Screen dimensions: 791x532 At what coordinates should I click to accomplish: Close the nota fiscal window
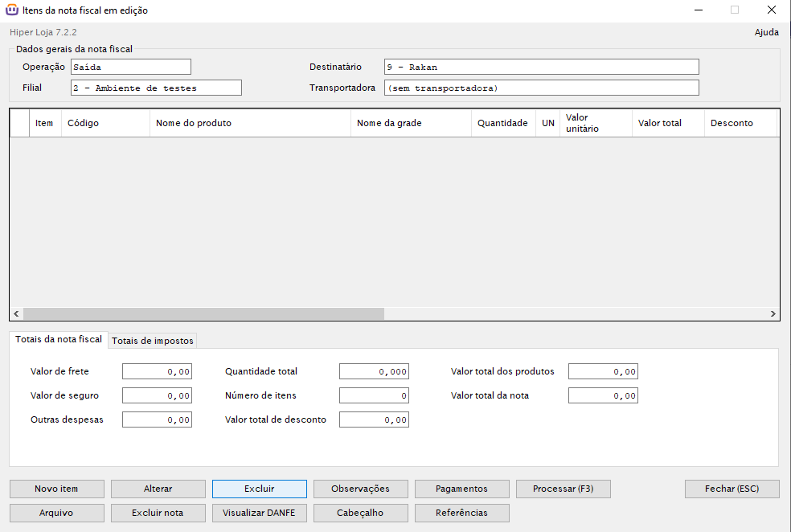(x=772, y=10)
